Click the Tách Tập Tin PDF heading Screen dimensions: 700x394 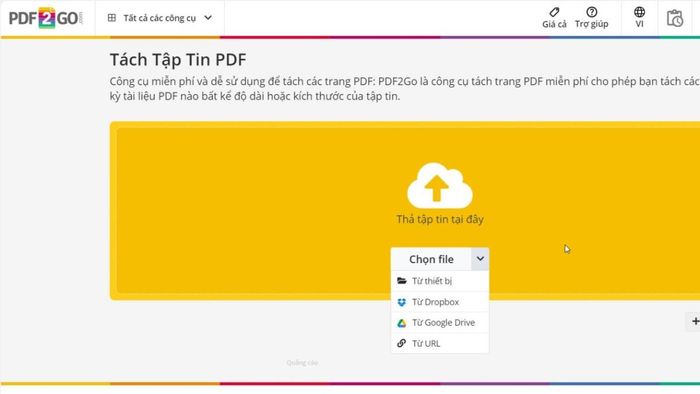point(178,60)
